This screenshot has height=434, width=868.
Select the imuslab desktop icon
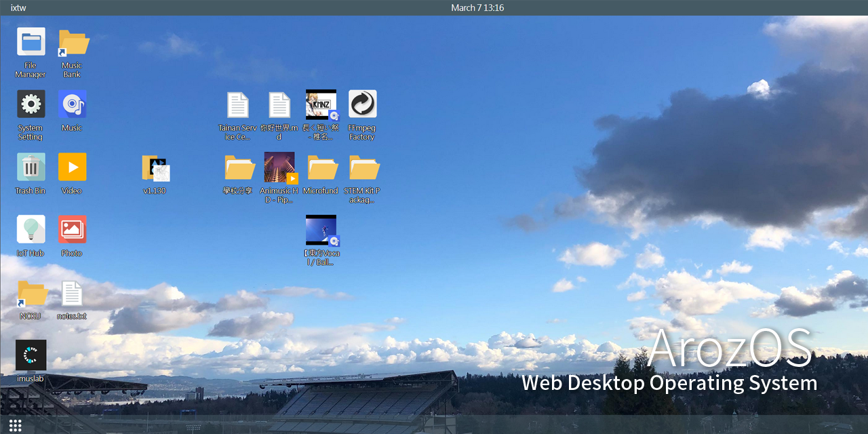point(31,355)
